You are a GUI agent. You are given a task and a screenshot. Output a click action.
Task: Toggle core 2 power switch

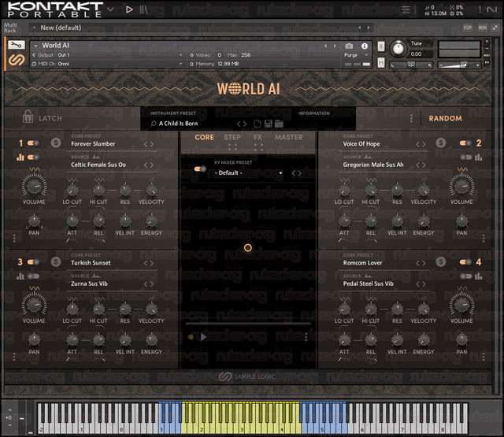point(465,143)
